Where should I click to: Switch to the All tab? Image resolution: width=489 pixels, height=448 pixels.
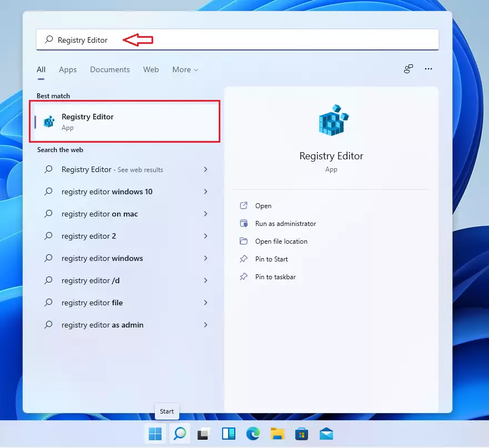click(41, 69)
